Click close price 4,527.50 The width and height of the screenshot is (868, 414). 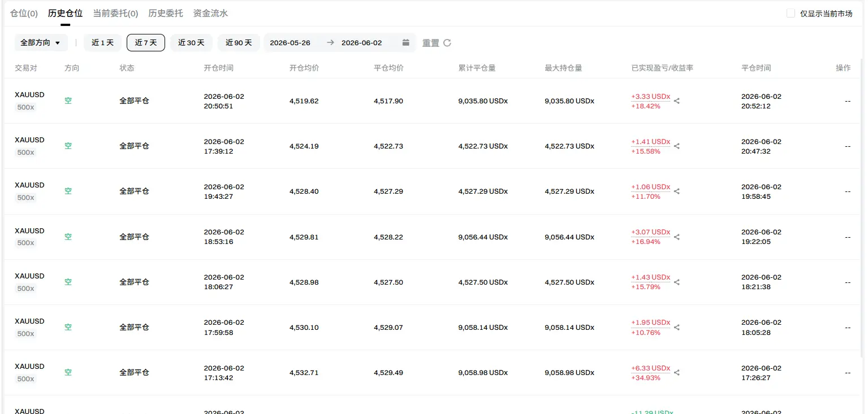388,282
